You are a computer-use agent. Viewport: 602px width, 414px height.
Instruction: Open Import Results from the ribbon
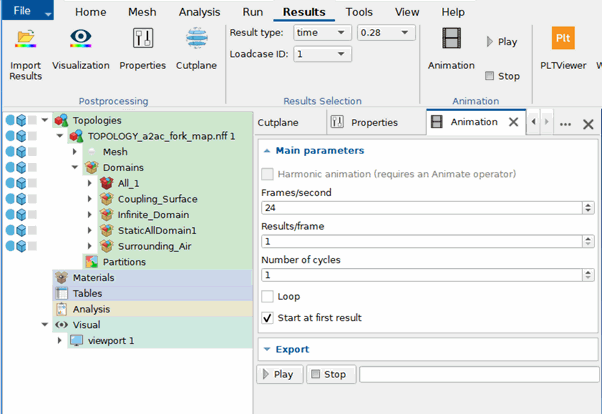25,54
